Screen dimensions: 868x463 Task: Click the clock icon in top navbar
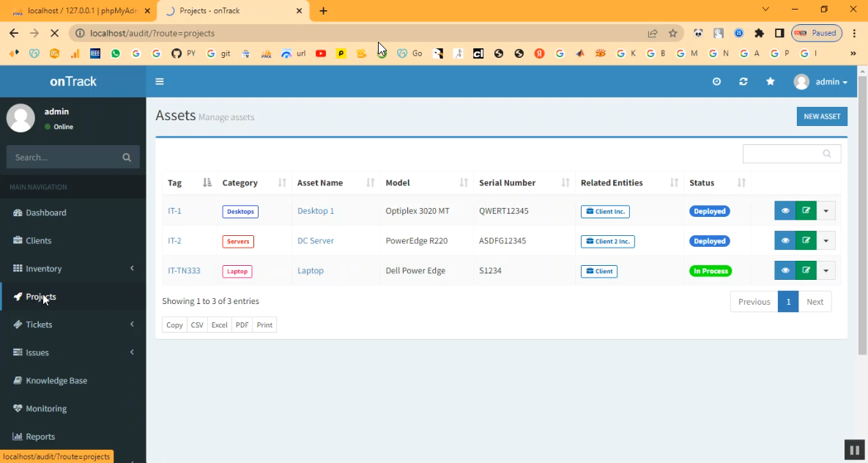[x=716, y=81]
